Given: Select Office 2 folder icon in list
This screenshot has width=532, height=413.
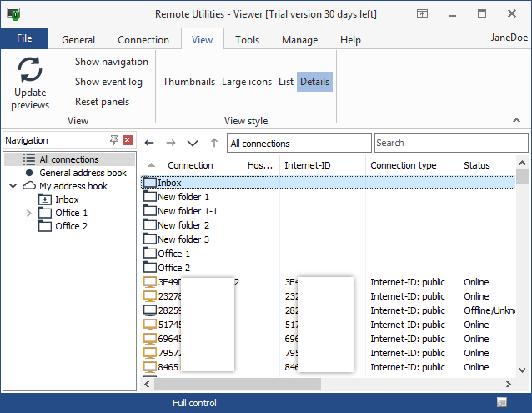Looking at the screenshot, I should tap(149, 268).
